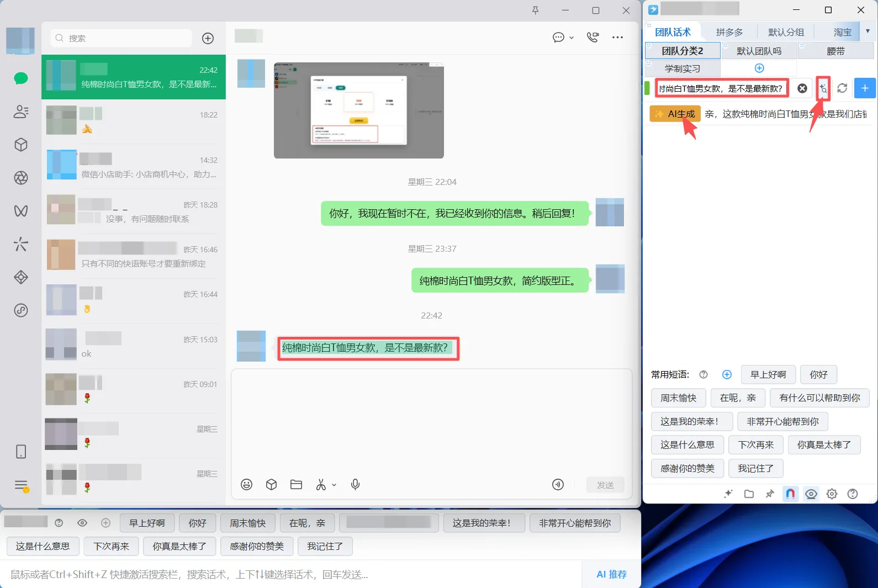Select the 学制实习 category
This screenshot has width=878, height=588.
[x=683, y=68]
